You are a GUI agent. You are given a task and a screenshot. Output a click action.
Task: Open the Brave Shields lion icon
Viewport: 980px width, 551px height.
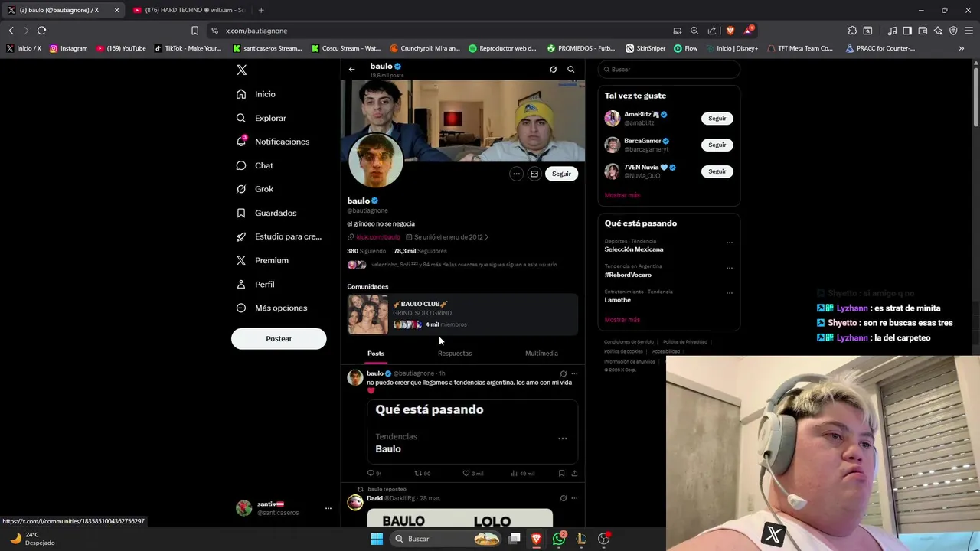[730, 31]
